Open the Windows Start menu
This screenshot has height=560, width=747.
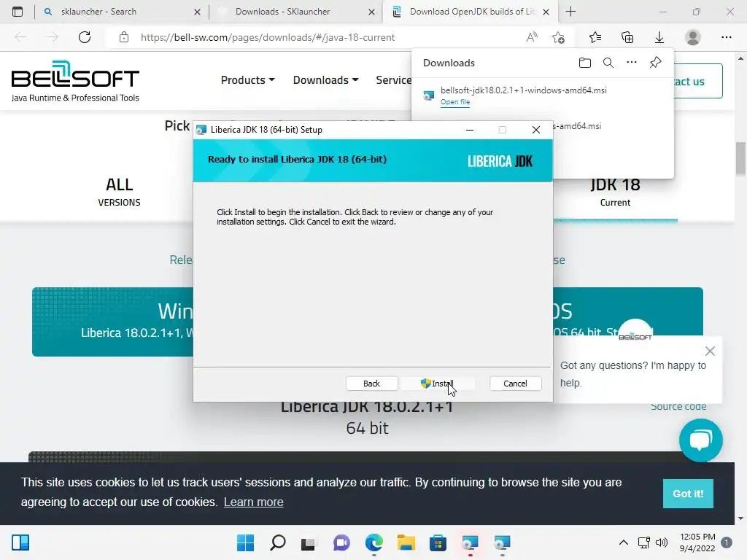(x=246, y=542)
